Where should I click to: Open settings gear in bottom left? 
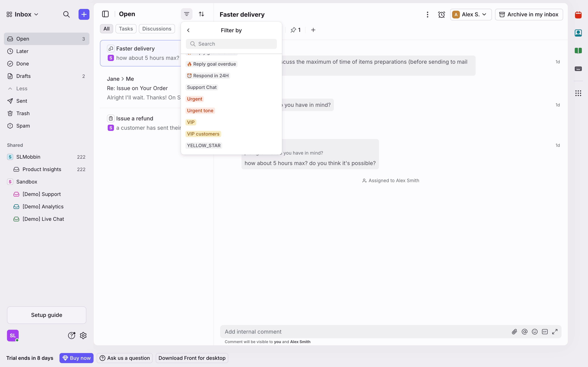83,336
